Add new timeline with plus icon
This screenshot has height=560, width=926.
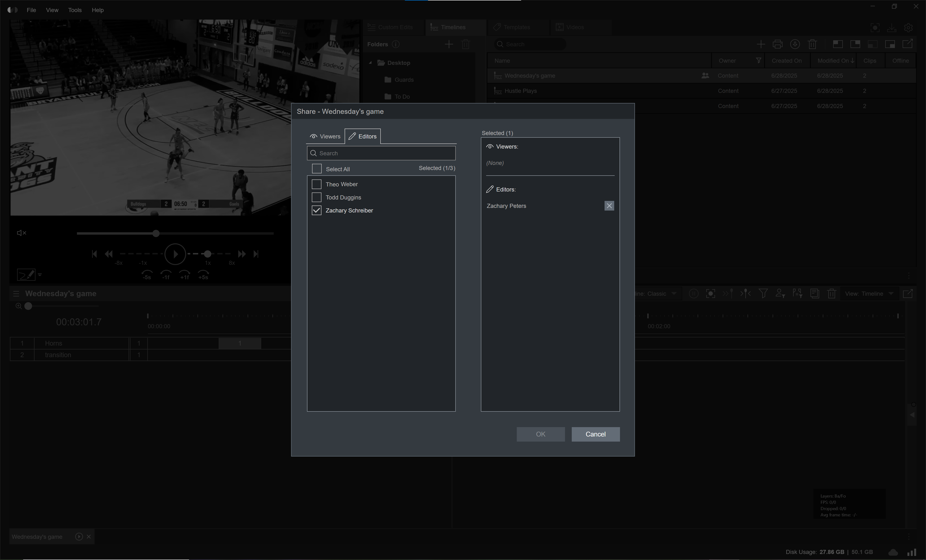tap(761, 44)
